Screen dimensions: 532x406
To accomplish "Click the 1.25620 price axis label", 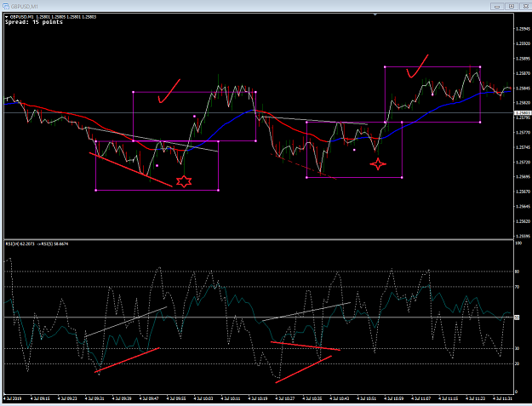I will tap(523, 221).
